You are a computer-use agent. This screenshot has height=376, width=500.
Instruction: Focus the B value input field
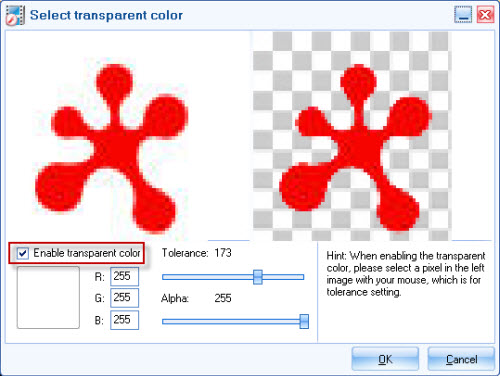(124, 320)
